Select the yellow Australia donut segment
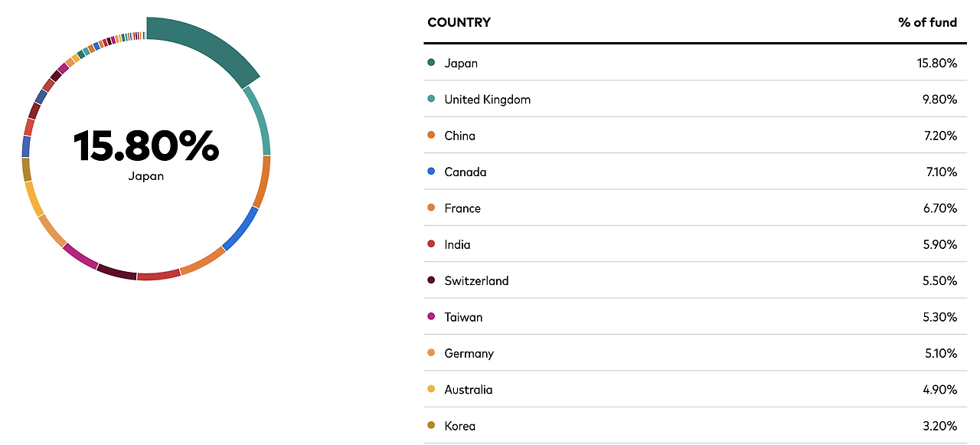Screen dimensions: 980x445 (34, 199)
